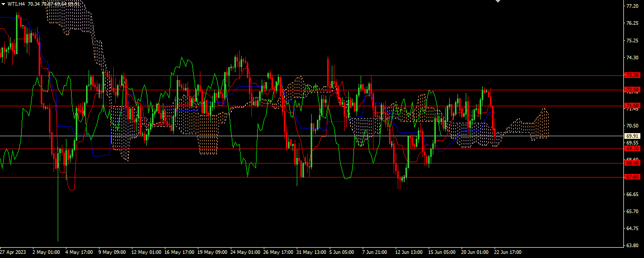Click the 7 Jun 21:00 time label
The height and width of the screenshot is (258, 644).
pyautogui.click(x=375, y=252)
